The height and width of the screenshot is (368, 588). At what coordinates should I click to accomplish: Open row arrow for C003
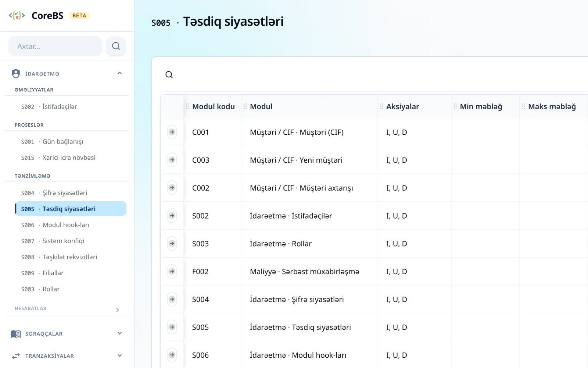coord(172,160)
